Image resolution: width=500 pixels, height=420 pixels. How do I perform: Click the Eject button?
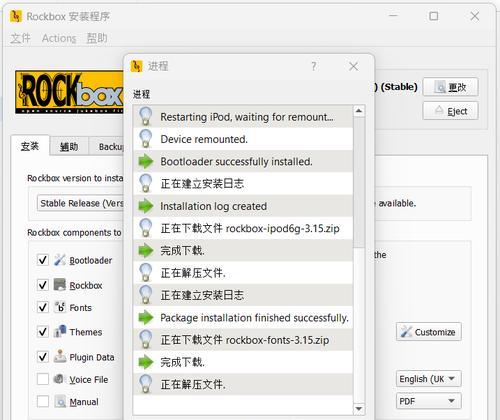pos(451,111)
